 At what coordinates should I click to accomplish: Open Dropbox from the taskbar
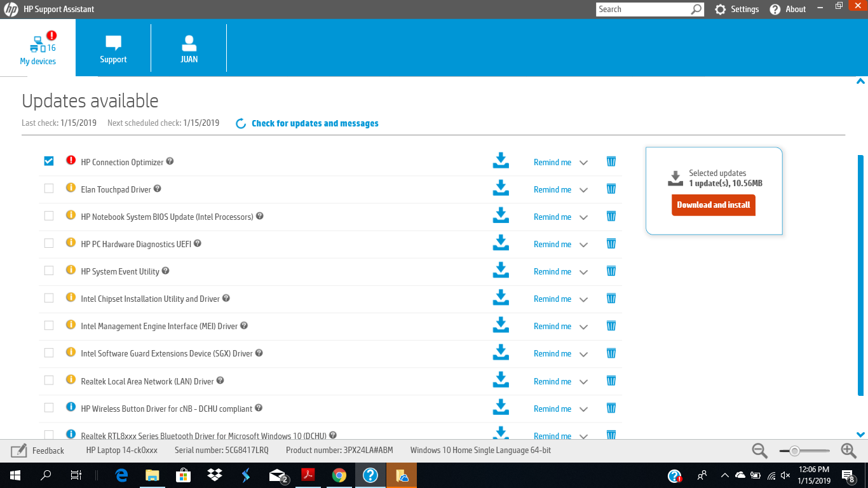[214, 475]
